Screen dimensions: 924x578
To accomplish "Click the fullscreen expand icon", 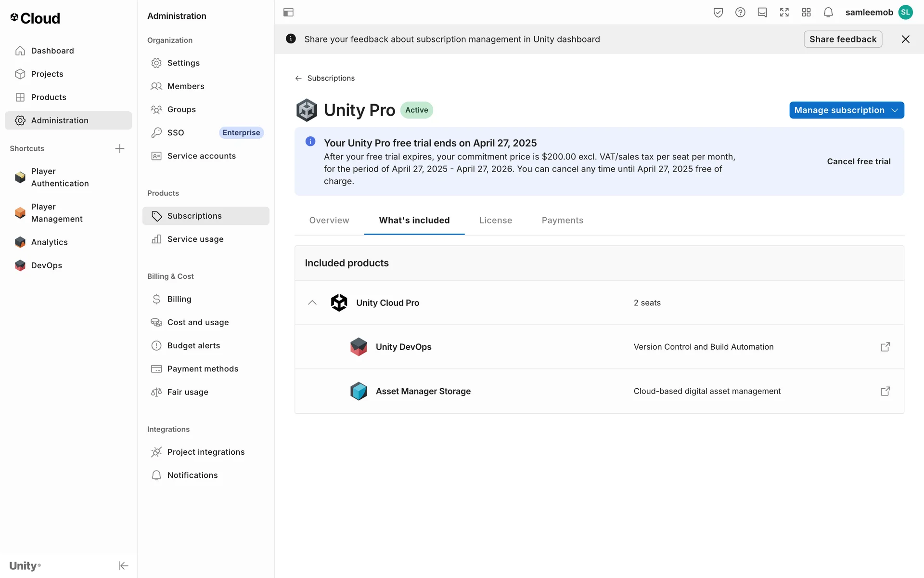I will (x=784, y=13).
